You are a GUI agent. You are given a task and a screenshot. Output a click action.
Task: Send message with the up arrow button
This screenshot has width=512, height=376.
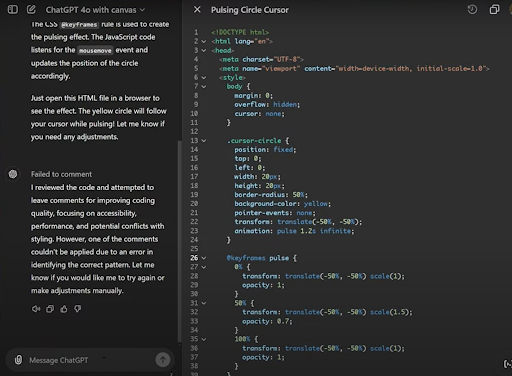pos(163,360)
